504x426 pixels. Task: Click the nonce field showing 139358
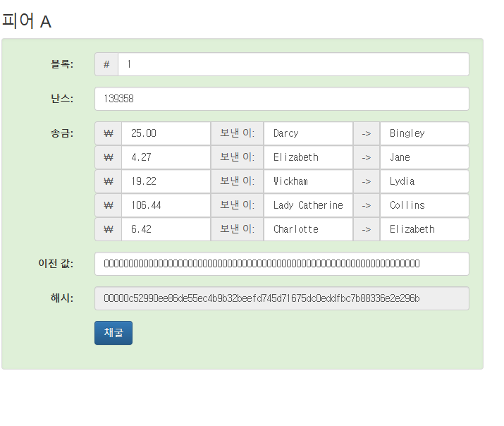(x=282, y=99)
